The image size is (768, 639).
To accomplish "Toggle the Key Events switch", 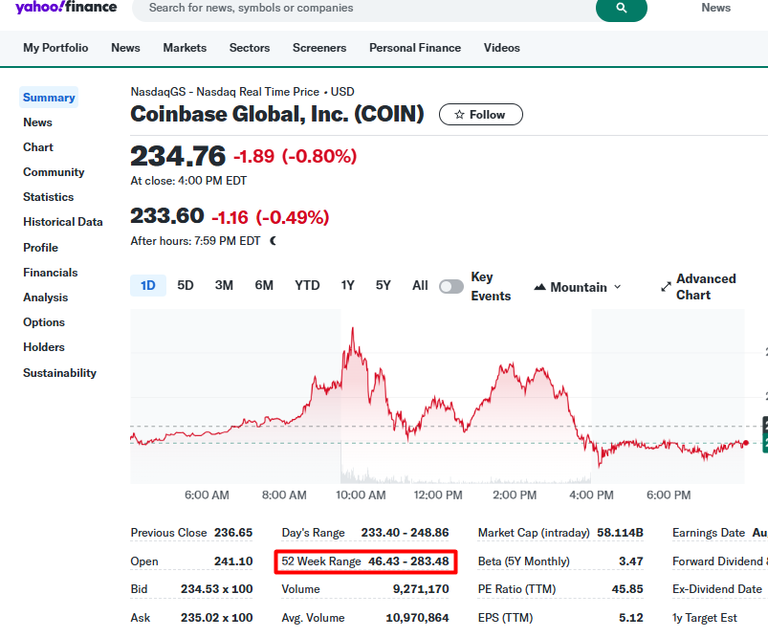I will tap(451, 286).
